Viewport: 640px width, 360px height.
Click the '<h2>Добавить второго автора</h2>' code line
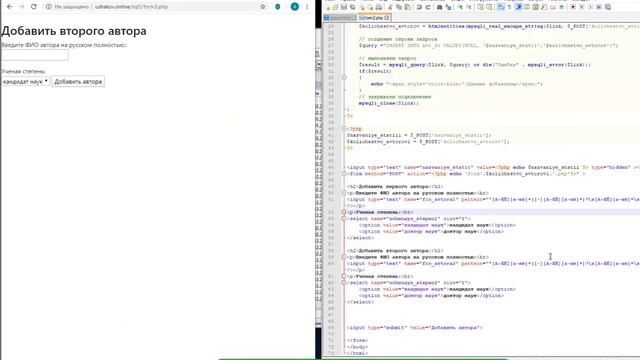395,251
